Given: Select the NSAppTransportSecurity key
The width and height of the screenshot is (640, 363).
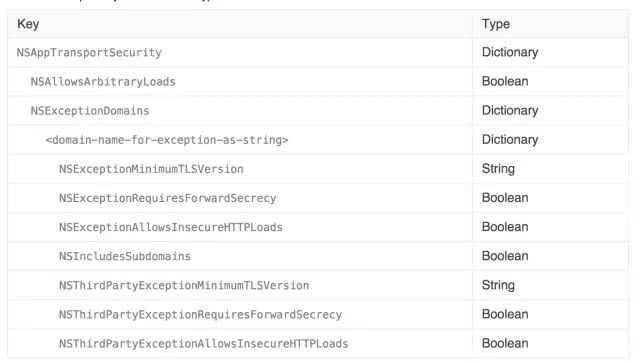Looking at the screenshot, I should [89, 53].
